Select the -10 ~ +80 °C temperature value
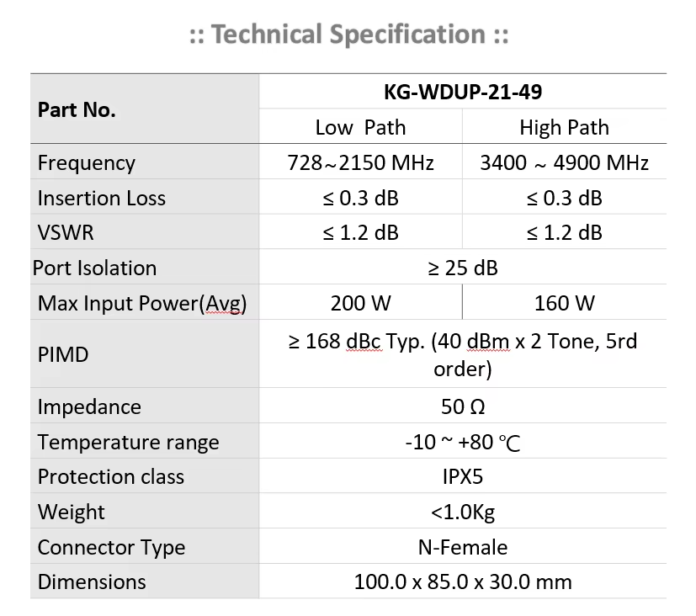The width and height of the screenshot is (696, 616). pyautogui.click(x=463, y=442)
